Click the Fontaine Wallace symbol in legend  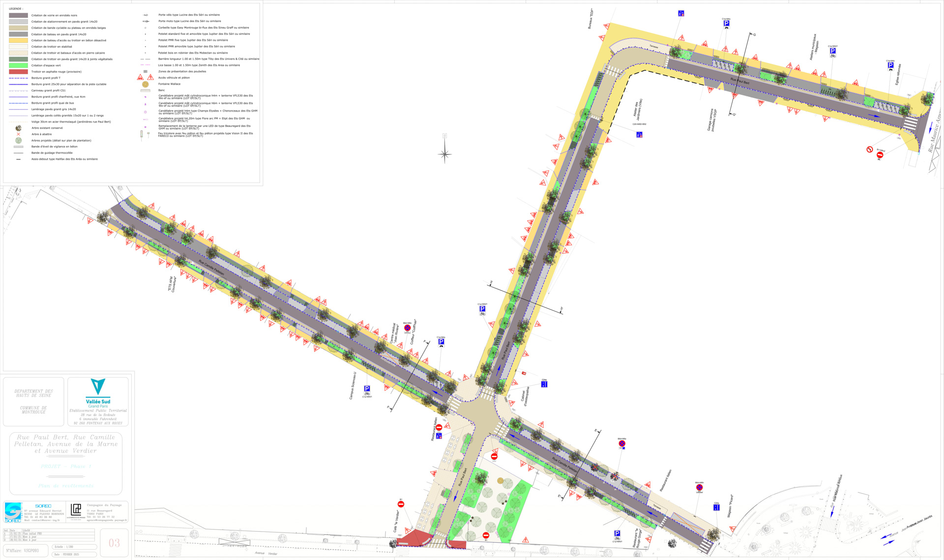pyautogui.click(x=146, y=84)
